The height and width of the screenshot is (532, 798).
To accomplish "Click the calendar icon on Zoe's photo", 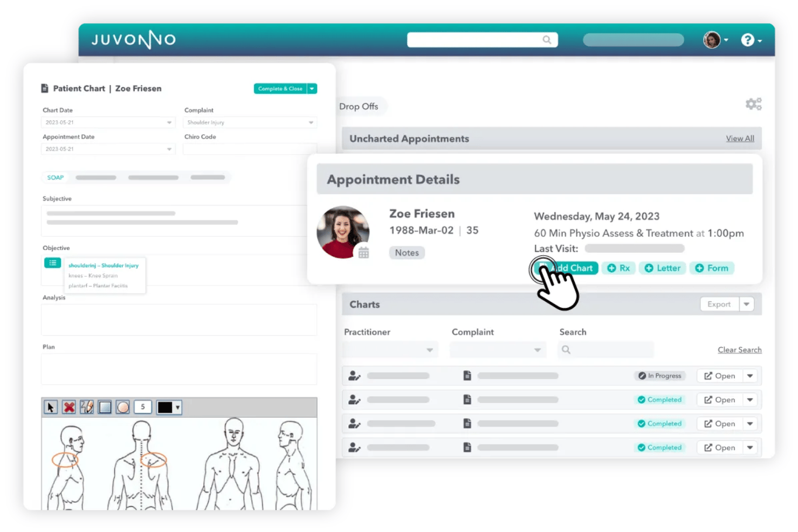I will 364,252.
